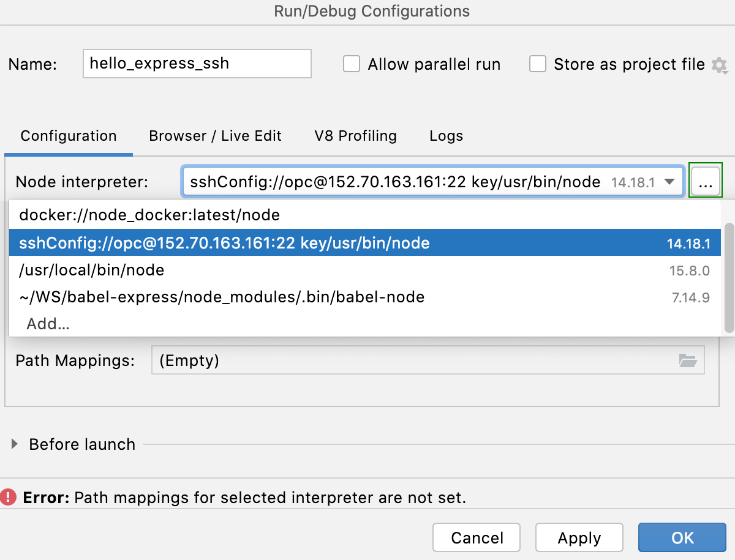Apply the configuration changes
Screen dimensions: 735x560
(x=579, y=537)
